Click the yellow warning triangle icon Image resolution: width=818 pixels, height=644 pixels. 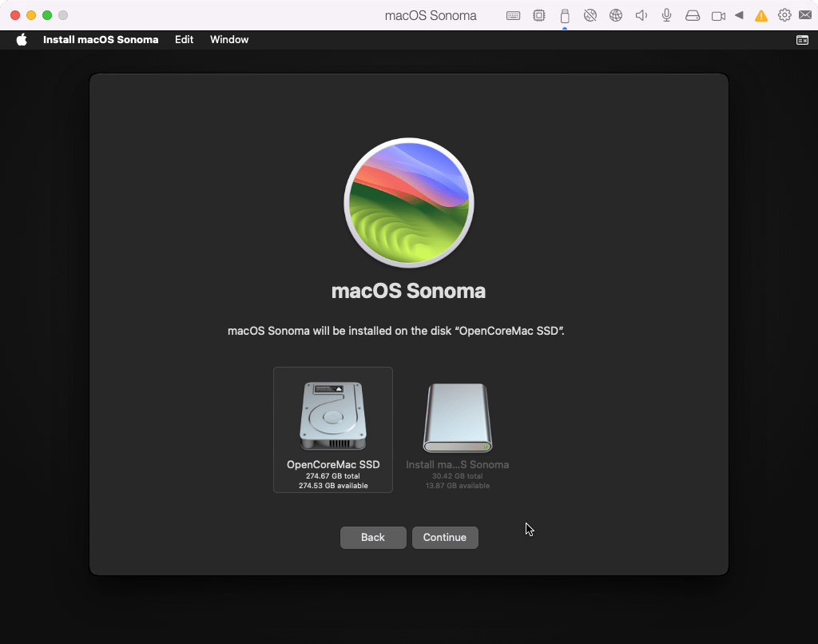pos(761,15)
